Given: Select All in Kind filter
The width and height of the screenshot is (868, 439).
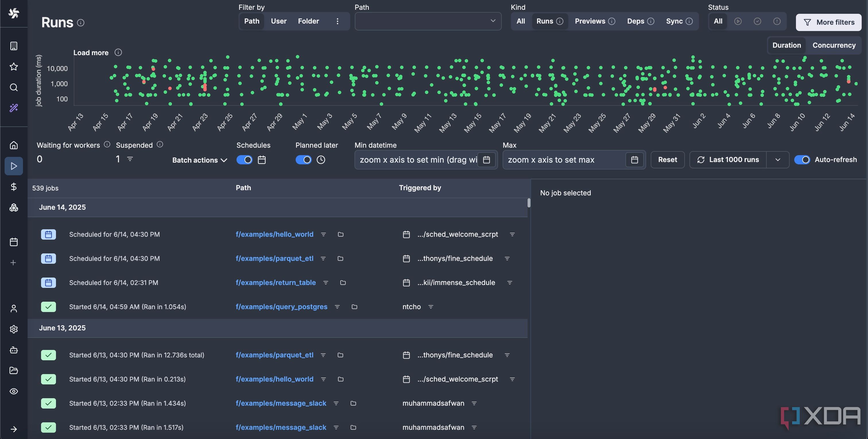Looking at the screenshot, I should 521,21.
